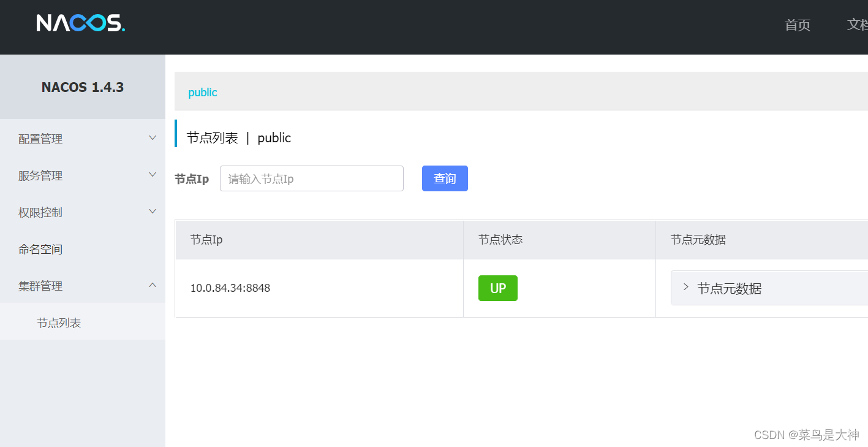Click the chevron next to 权限控制
Viewport: 868px width, 447px height.
click(x=153, y=212)
